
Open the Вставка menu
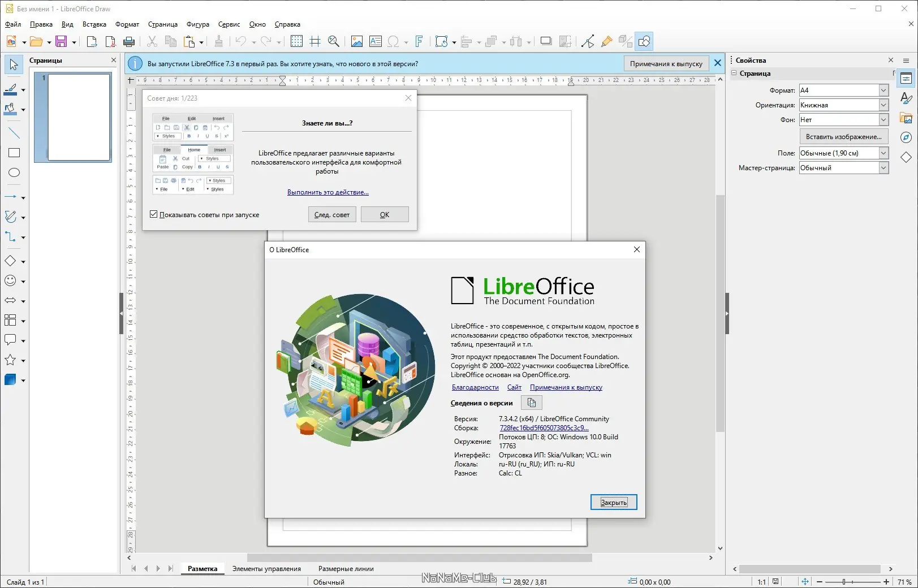[x=94, y=24]
